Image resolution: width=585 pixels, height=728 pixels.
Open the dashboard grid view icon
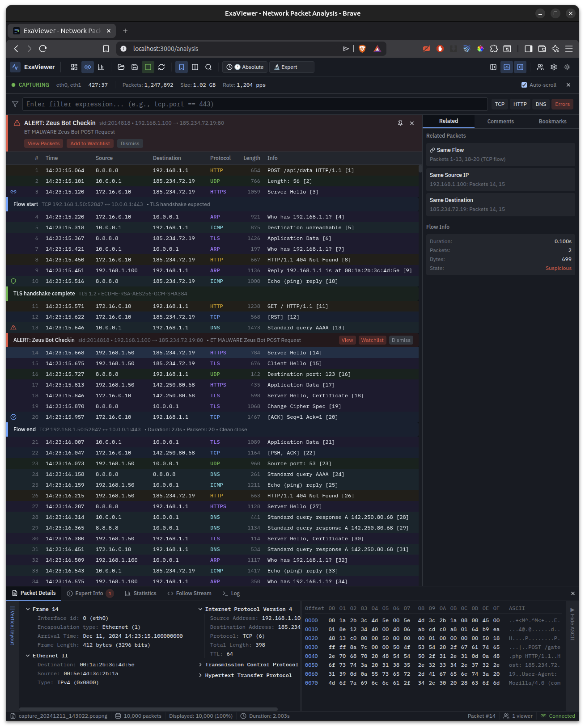click(x=74, y=67)
